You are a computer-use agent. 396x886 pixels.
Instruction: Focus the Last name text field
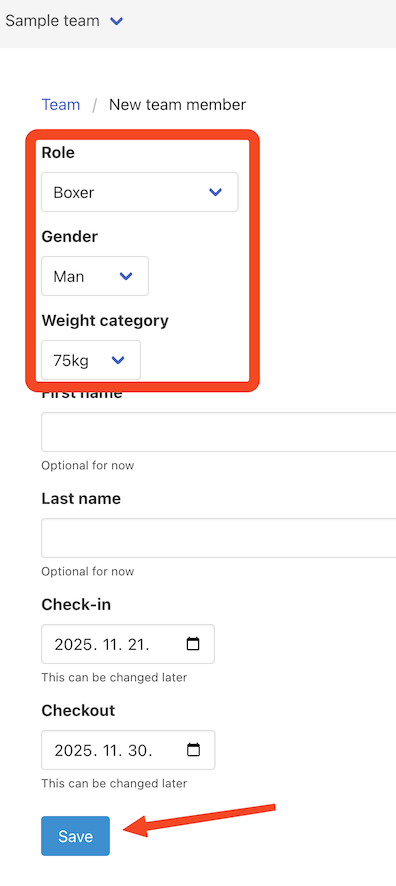(x=219, y=538)
